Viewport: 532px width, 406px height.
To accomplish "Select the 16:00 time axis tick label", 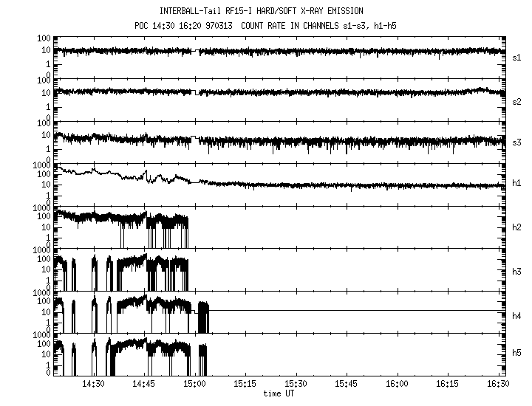I will (398, 385).
